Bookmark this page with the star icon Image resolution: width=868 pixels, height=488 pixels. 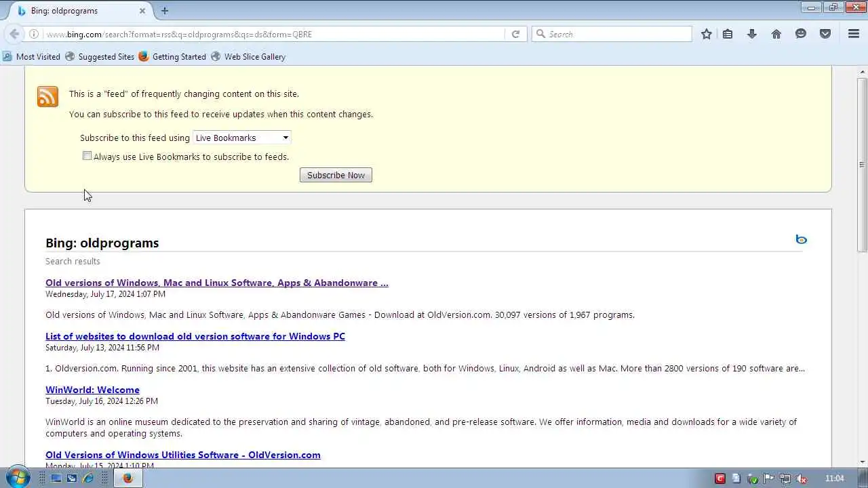[x=707, y=34]
